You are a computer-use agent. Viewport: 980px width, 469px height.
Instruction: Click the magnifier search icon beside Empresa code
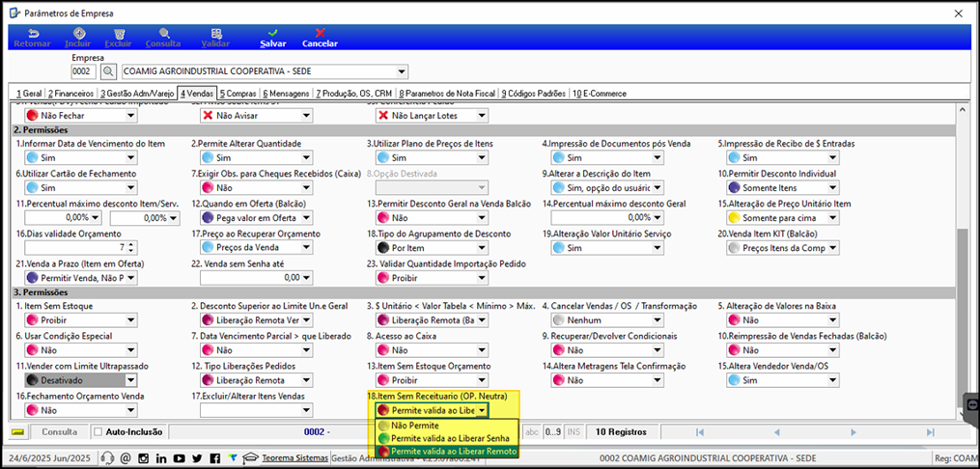(109, 71)
